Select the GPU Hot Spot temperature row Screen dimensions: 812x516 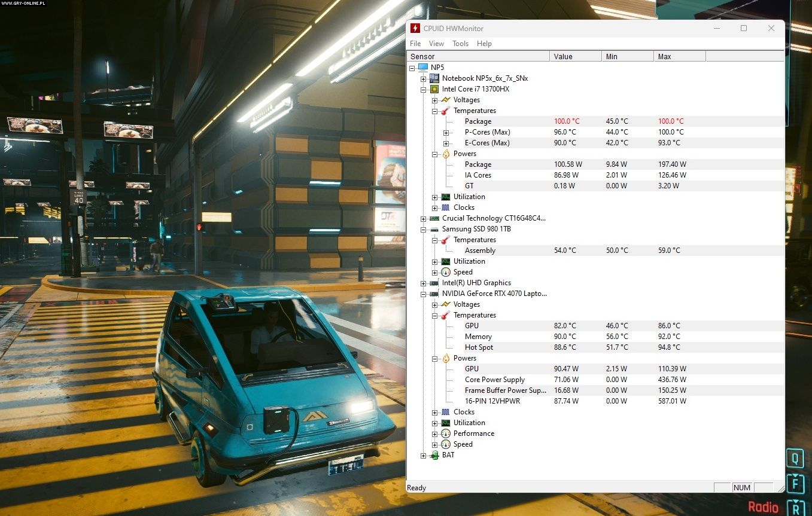[x=479, y=347]
